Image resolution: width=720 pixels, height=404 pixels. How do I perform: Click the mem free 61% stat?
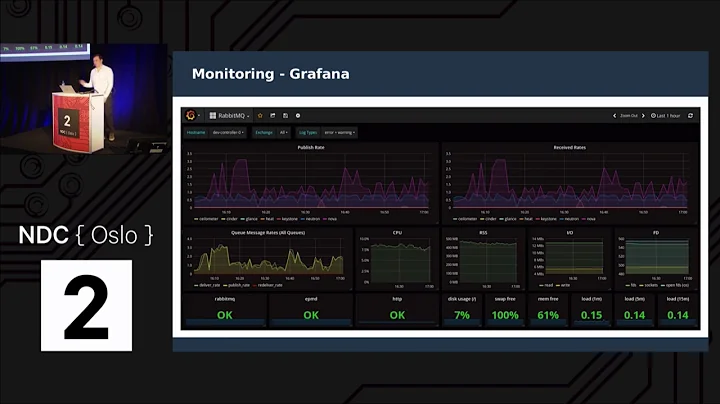(x=548, y=310)
